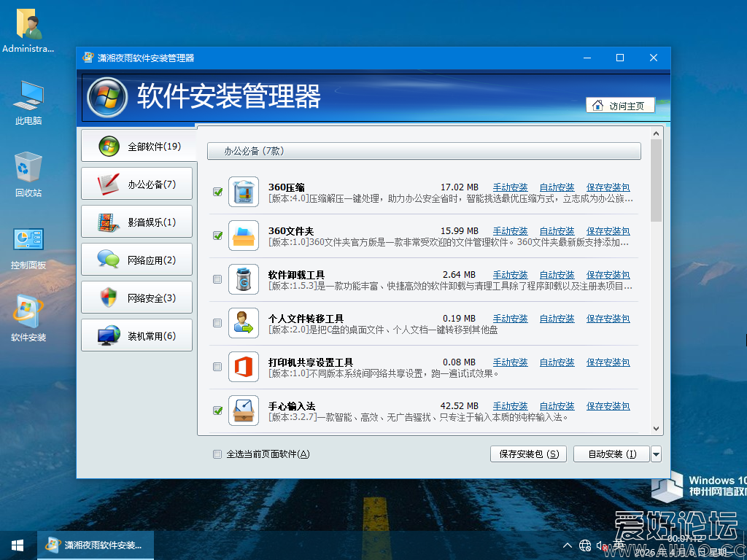Select 控制面板 desktop icon
This screenshot has height=560, width=747.
click(28, 249)
